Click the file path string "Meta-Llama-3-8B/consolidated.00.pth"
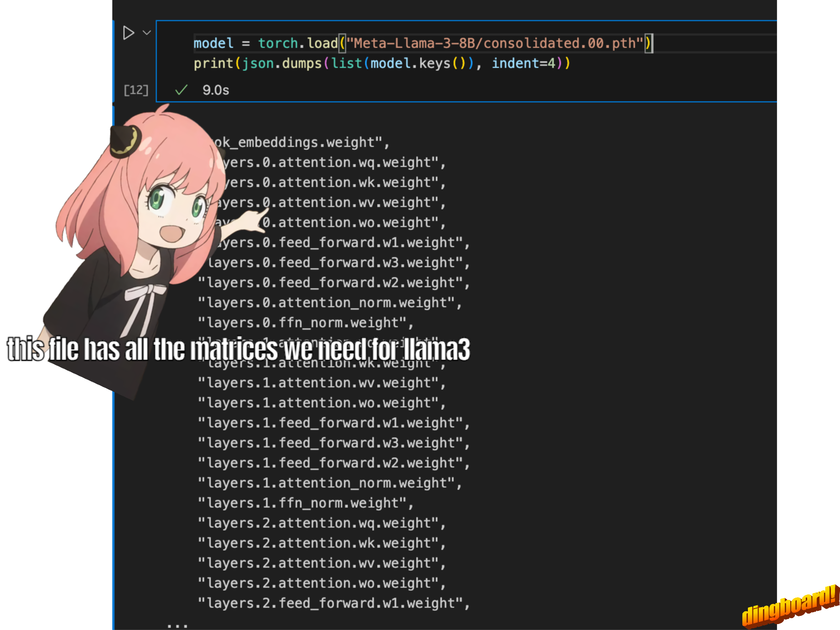840x630 pixels. point(495,43)
